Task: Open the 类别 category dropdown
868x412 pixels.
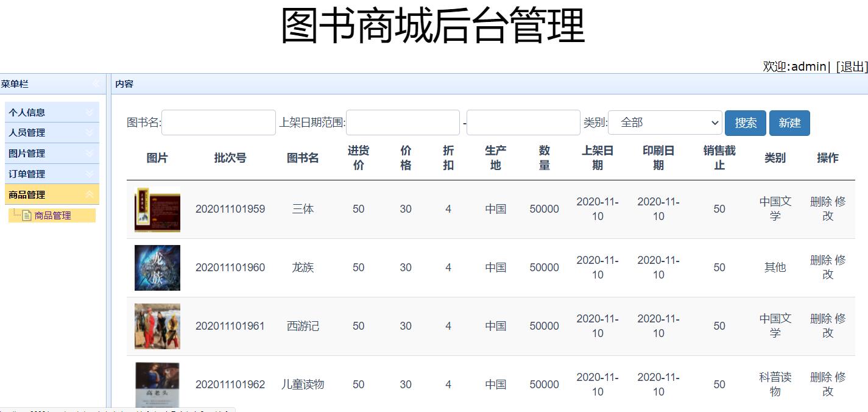Action: pyautogui.click(x=665, y=122)
